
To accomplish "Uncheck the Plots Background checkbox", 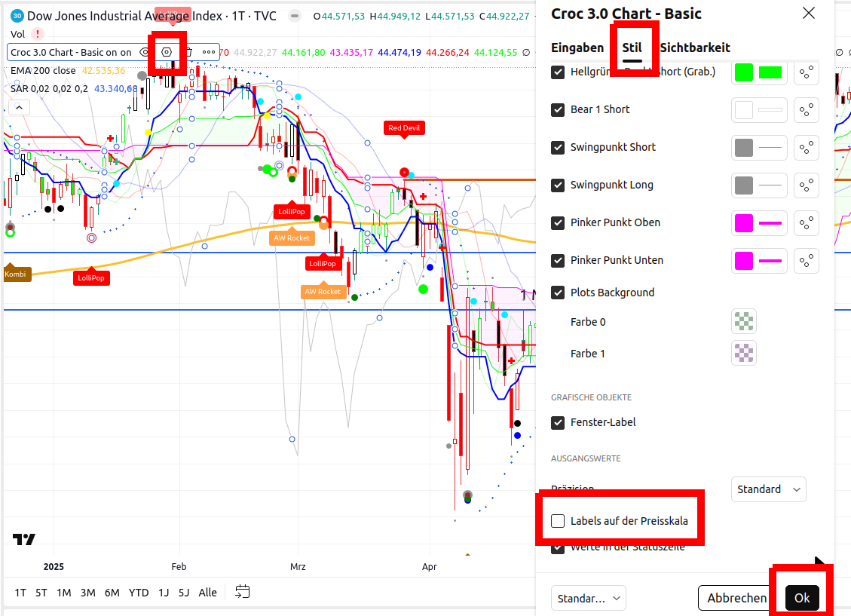I will (558, 293).
